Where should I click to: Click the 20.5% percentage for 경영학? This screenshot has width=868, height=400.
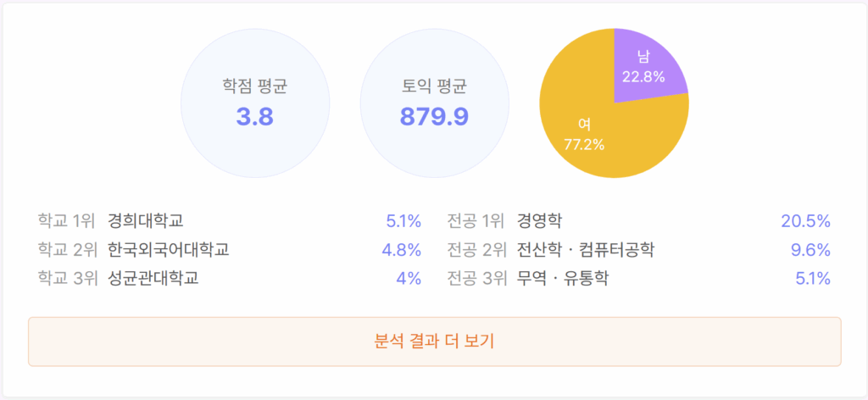click(x=805, y=222)
